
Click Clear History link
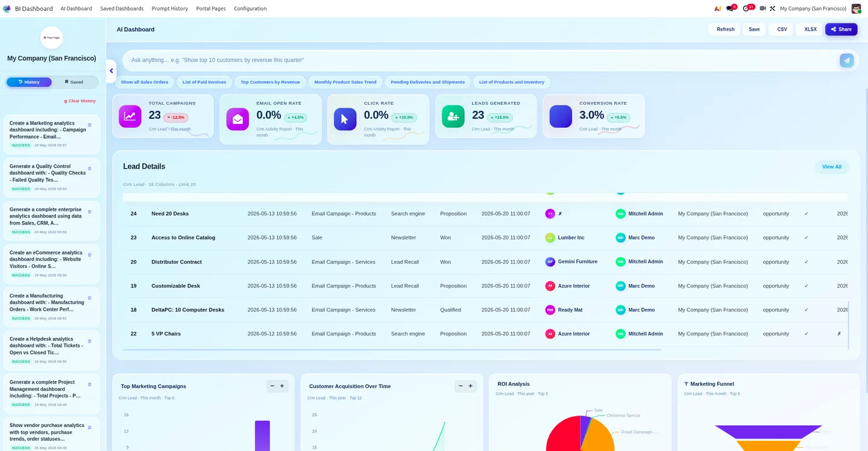coord(80,101)
